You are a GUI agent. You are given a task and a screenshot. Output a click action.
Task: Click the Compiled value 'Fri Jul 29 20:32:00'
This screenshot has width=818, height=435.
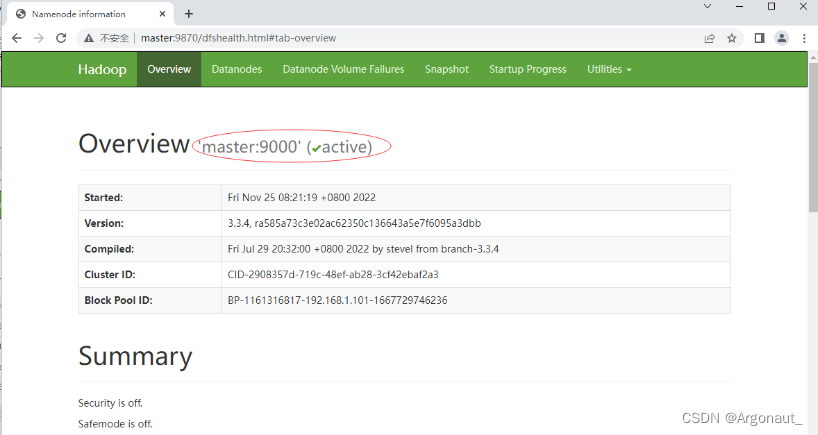363,249
